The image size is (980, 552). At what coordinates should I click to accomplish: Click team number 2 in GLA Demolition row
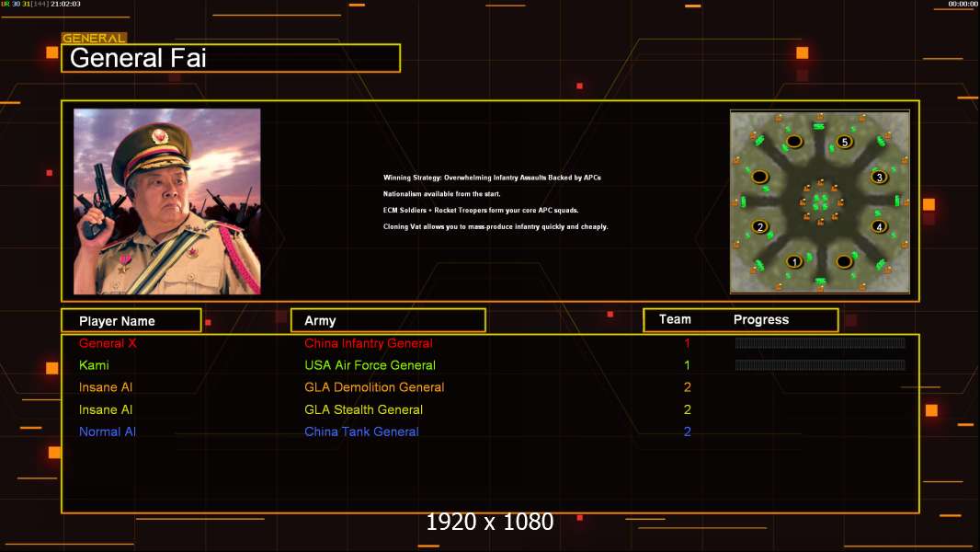coord(687,387)
